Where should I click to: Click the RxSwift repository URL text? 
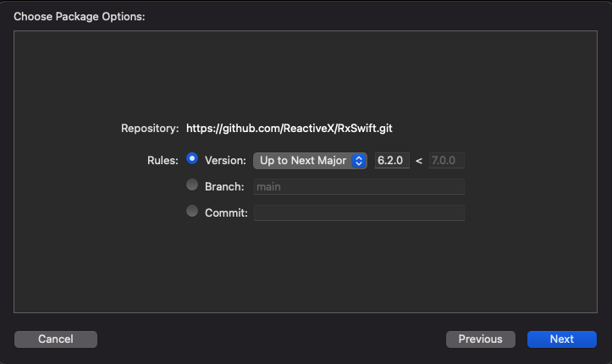pyautogui.click(x=289, y=129)
